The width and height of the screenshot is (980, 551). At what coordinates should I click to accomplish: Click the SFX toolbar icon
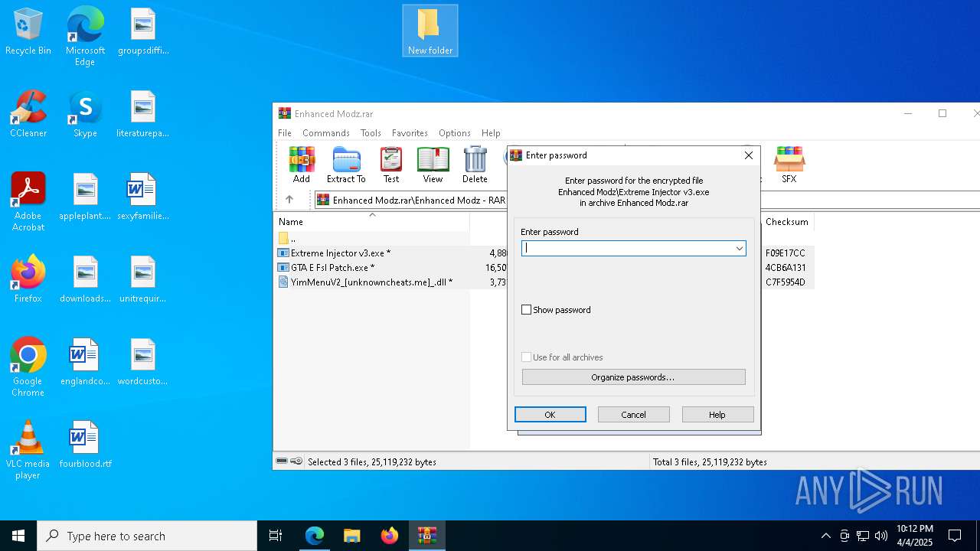tap(789, 165)
